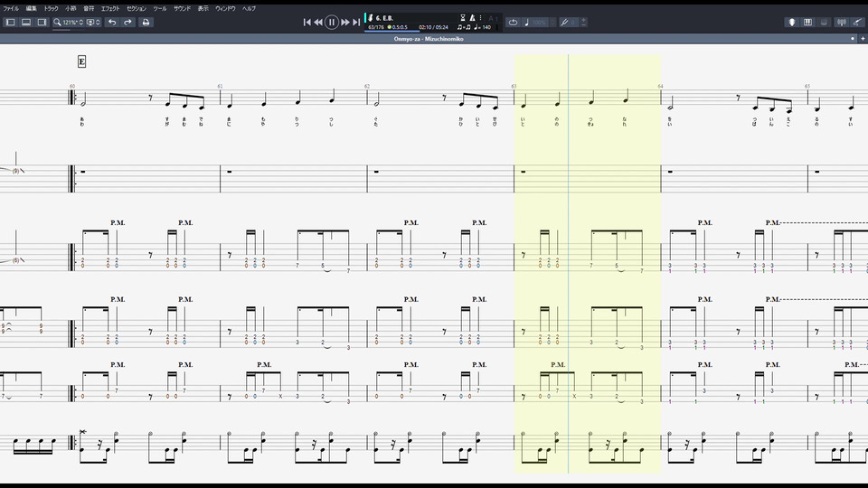Open the display layout mode dropdown
Image resolution: width=868 pixels, height=488 pixels.
[x=93, y=22]
